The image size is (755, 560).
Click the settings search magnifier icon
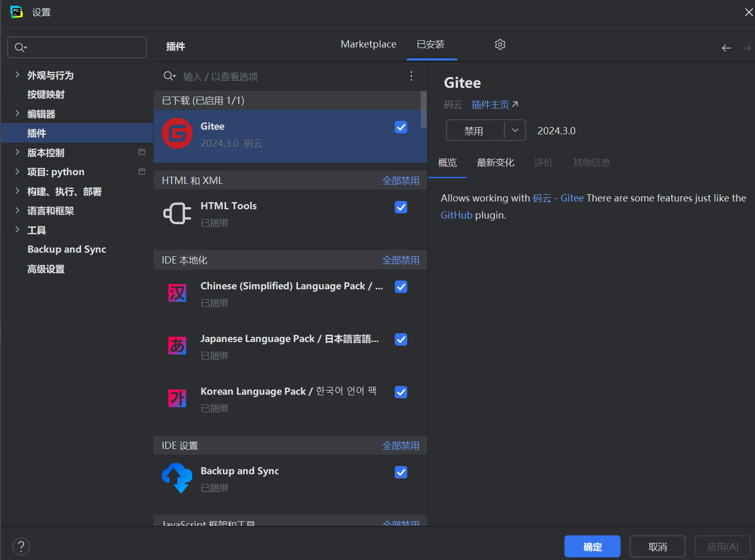[x=21, y=48]
